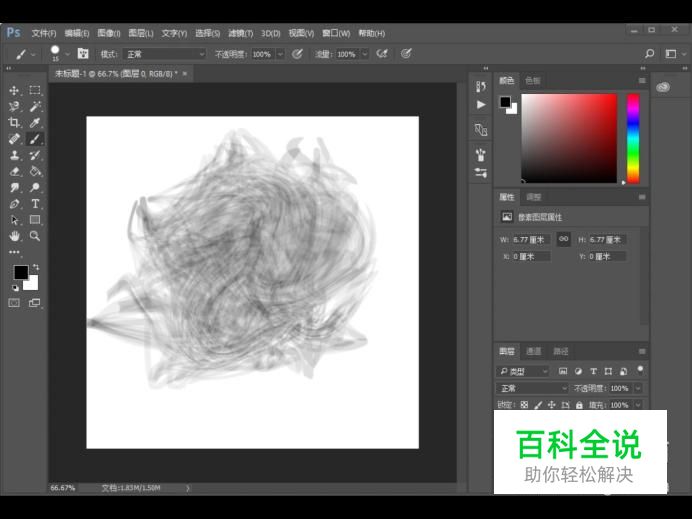
Task: Open the 类型 layer filter dropdown
Action: [x=523, y=371]
